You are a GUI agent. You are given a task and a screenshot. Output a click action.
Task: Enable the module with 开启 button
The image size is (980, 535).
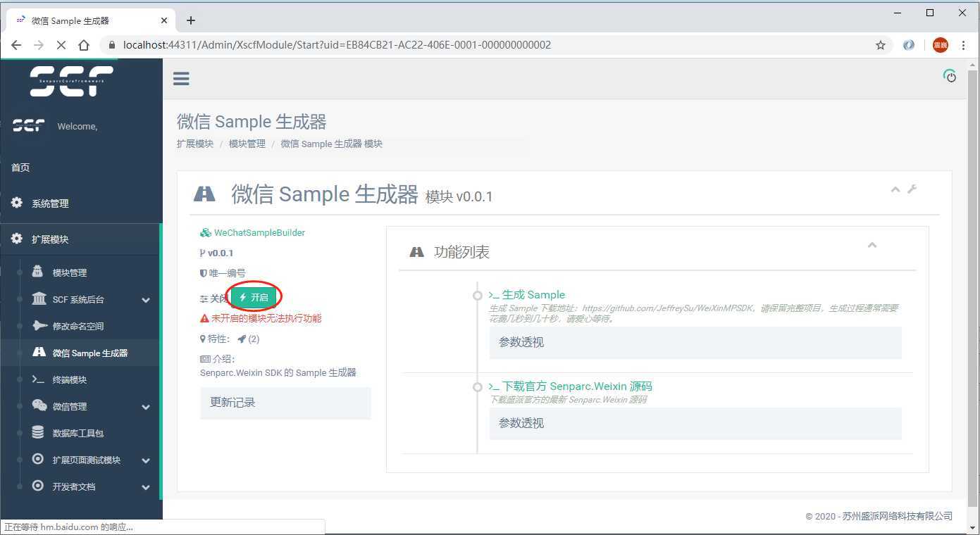[x=254, y=297]
